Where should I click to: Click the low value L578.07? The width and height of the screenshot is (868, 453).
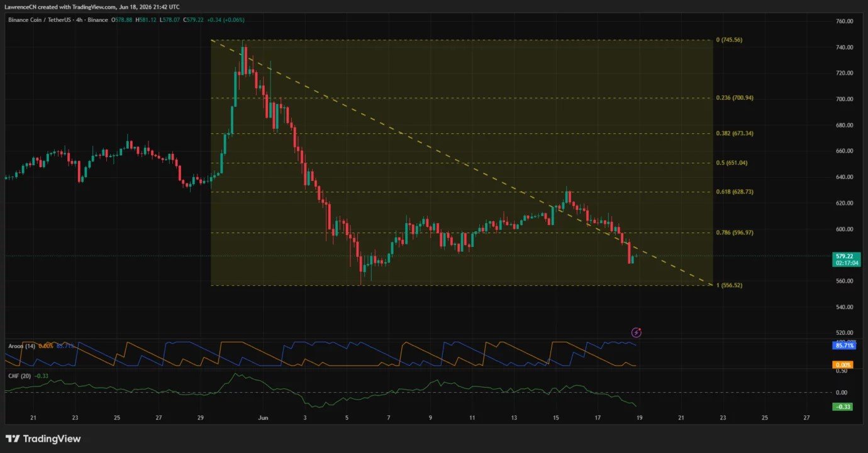(170, 20)
